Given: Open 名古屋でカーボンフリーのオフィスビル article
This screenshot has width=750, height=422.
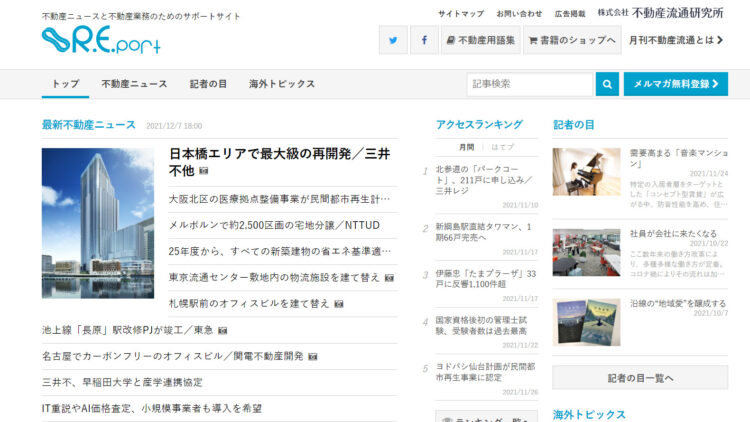Looking at the screenshot, I should (x=173, y=356).
